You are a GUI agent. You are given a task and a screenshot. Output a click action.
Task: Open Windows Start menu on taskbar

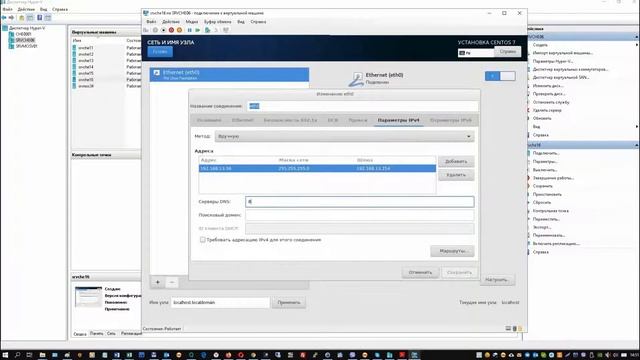[x=5, y=355]
